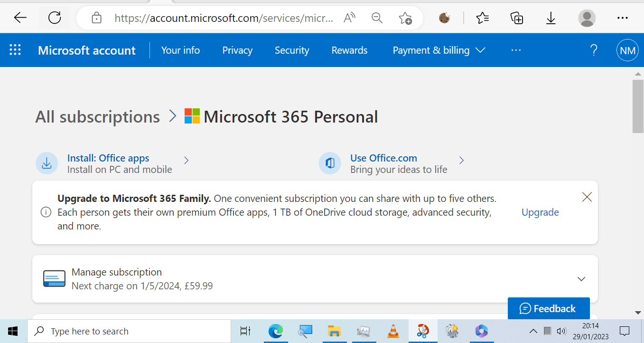Viewport: 644px width, 343px height.
Task: Add this page to favorites with star-plus icon
Action: pyautogui.click(x=405, y=18)
